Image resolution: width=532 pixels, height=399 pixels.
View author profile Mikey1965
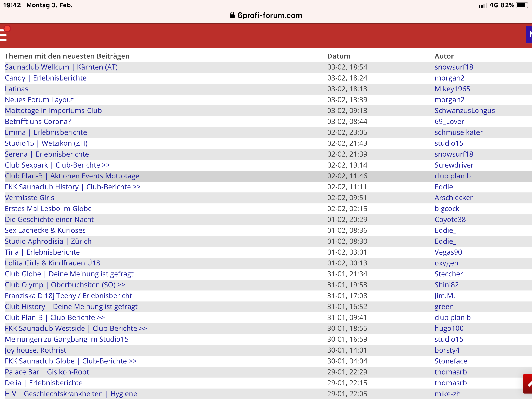click(452, 89)
